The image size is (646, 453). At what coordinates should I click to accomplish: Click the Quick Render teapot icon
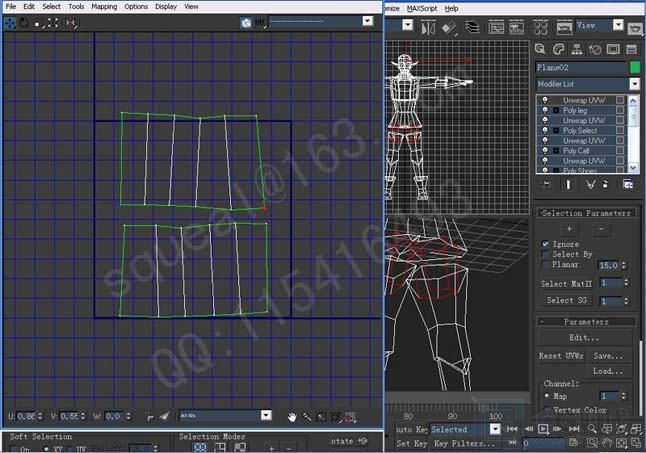[x=635, y=28]
